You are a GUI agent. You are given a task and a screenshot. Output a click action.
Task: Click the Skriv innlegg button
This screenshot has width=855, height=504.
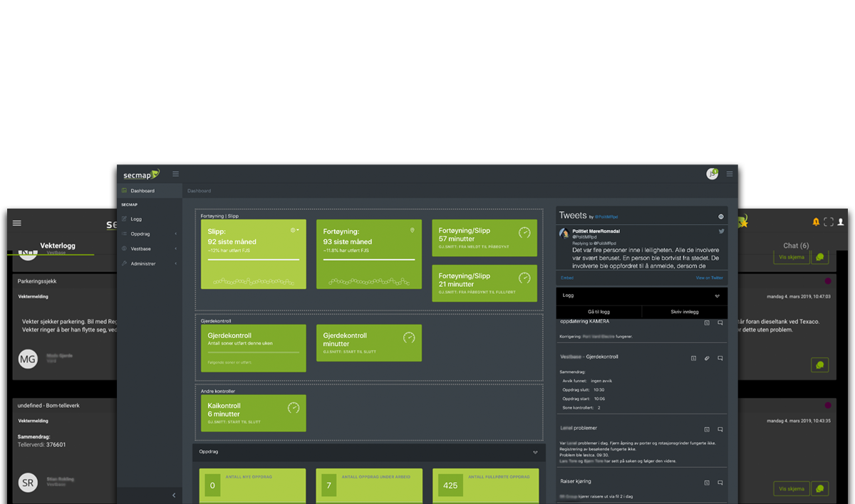pos(685,312)
